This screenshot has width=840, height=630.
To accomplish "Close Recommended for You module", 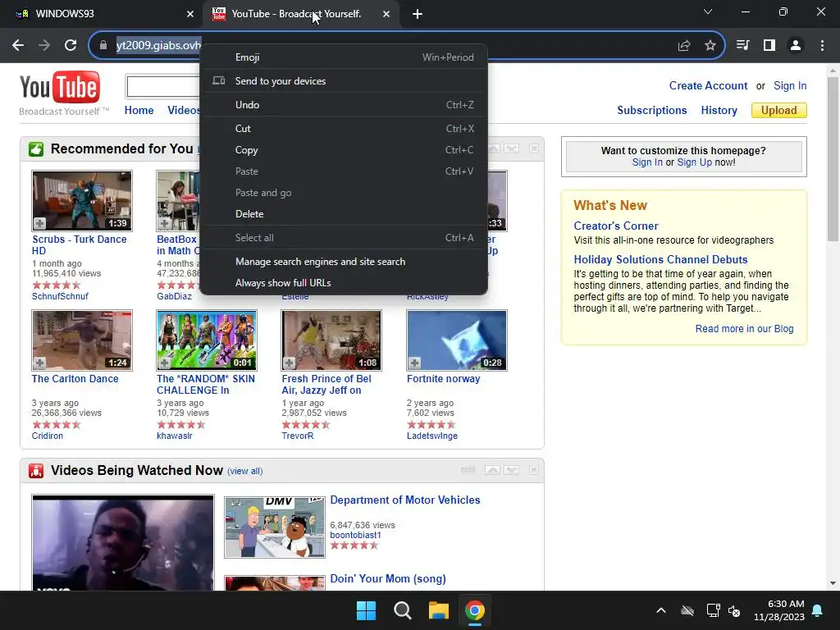I will 533,148.
